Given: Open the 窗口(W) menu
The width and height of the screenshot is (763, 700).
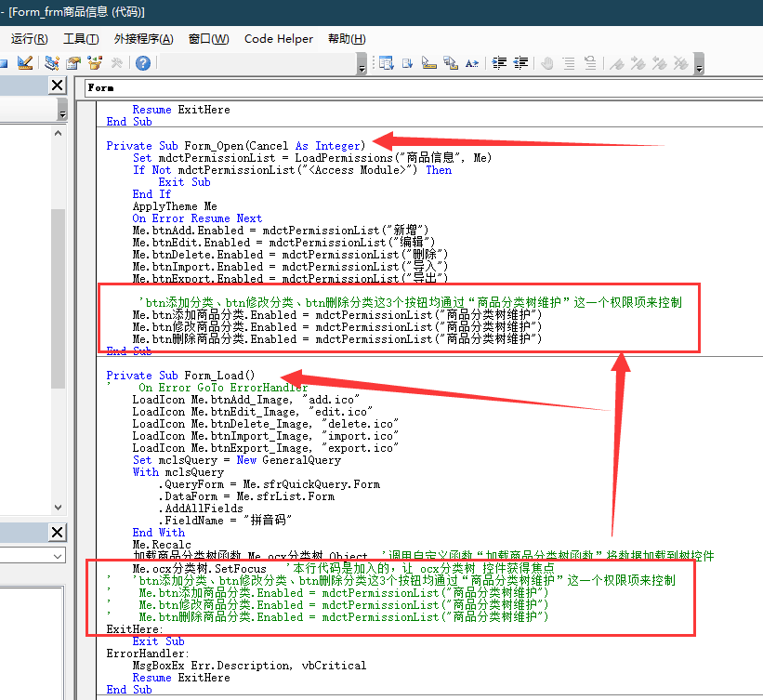Looking at the screenshot, I should pyautogui.click(x=209, y=39).
